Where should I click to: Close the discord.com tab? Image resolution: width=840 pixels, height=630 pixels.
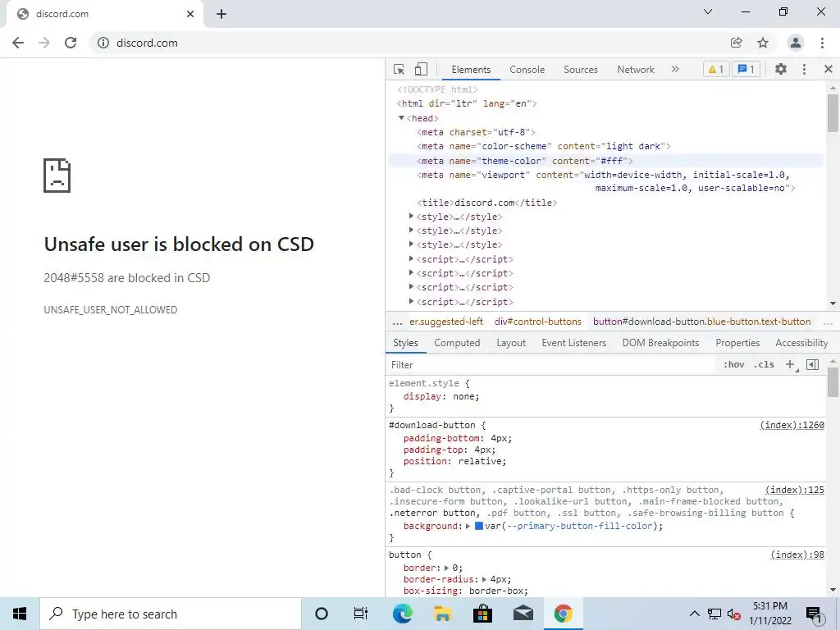pyautogui.click(x=190, y=14)
